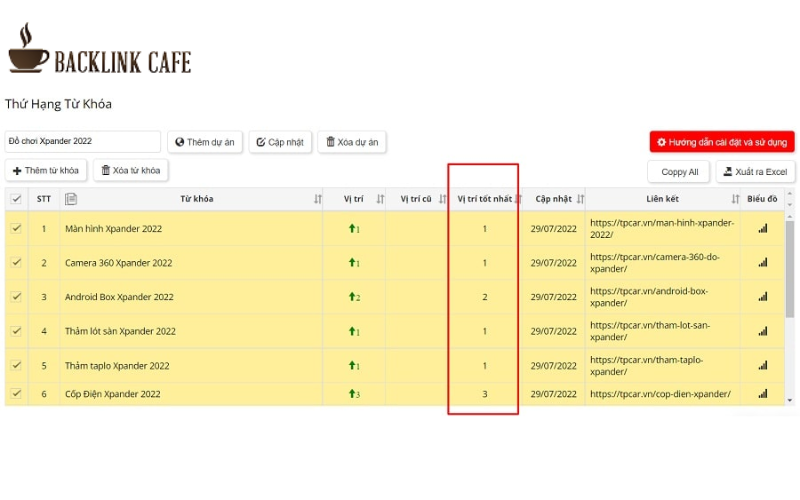The image size is (800, 500).
Task: Uncheck row 3 Android Box Xpander checkbox
Action: [16, 296]
